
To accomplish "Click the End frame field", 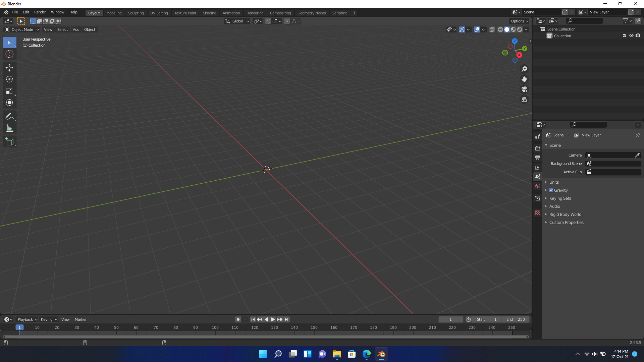I will click(516, 319).
